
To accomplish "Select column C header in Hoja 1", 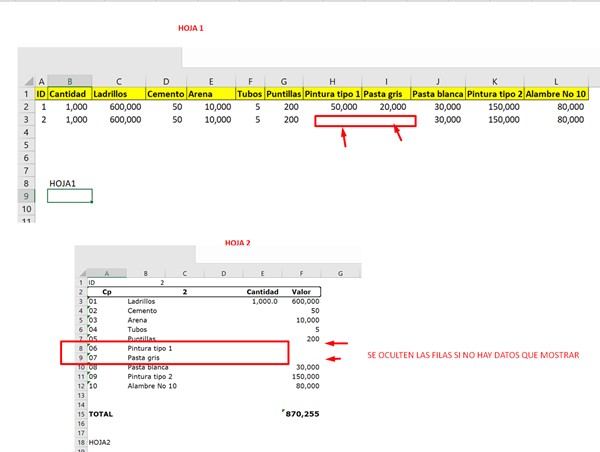I will [x=119, y=81].
